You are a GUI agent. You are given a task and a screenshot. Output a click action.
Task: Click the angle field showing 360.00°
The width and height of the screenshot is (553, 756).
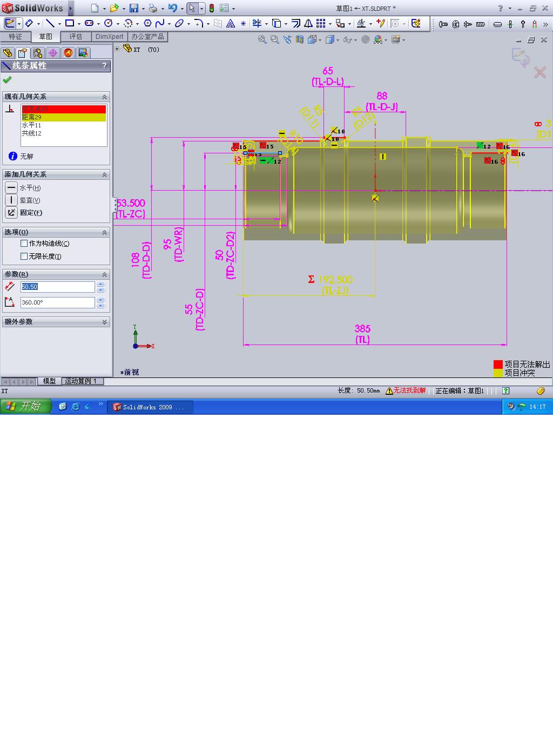pos(58,302)
